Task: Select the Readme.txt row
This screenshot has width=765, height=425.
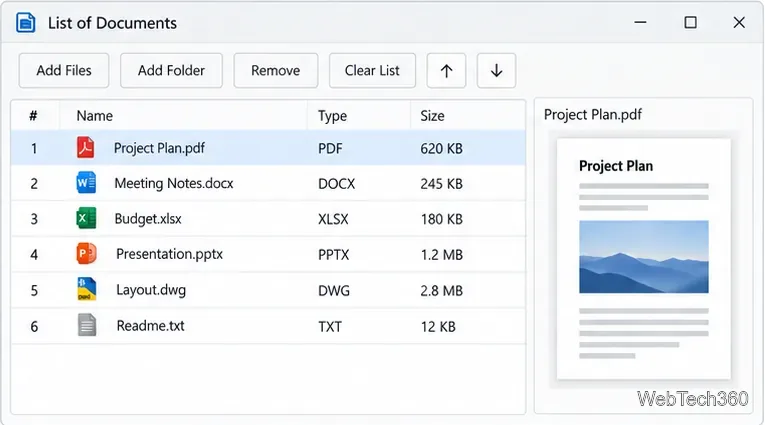Action: pyautogui.click(x=268, y=326)
